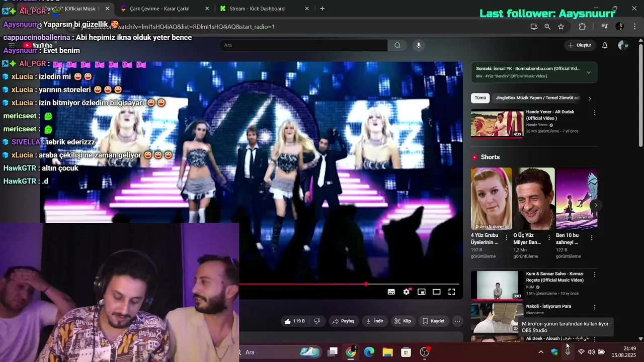Image resolution: width=644 pixels, height=362 pixels.
Task: Open the YouTube account avatar menu
Action: click(x=623, y=45)
